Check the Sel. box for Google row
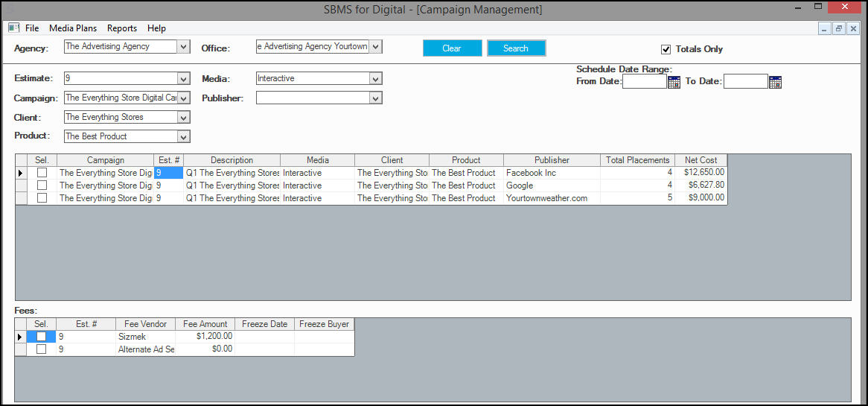 [x=42, y=185]
